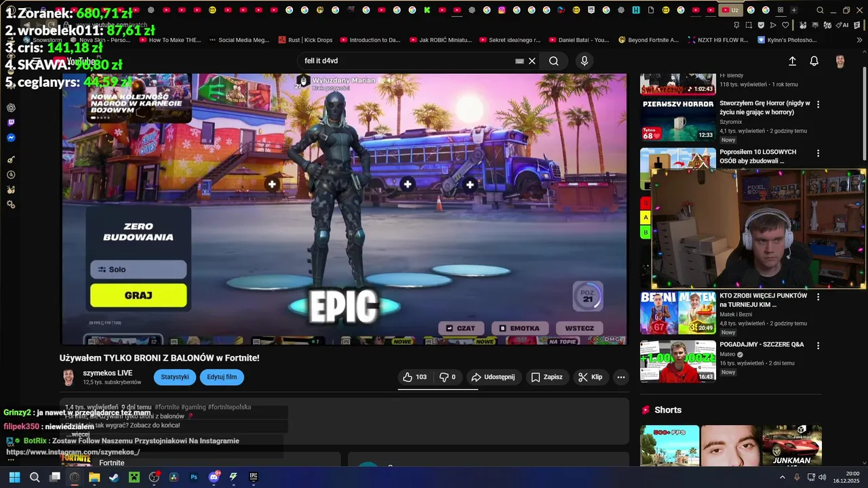
Task: Open Windows taskbar search
Action: coord(35,477)
